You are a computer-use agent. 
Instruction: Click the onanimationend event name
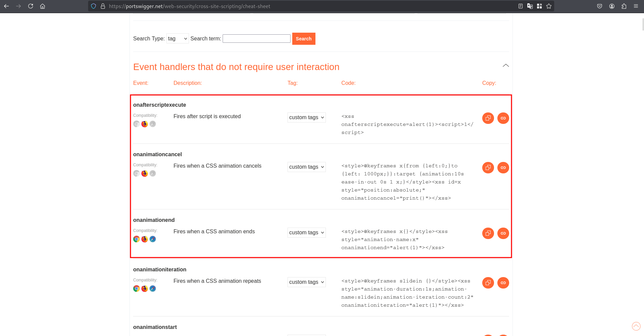(x=154, y=220)
